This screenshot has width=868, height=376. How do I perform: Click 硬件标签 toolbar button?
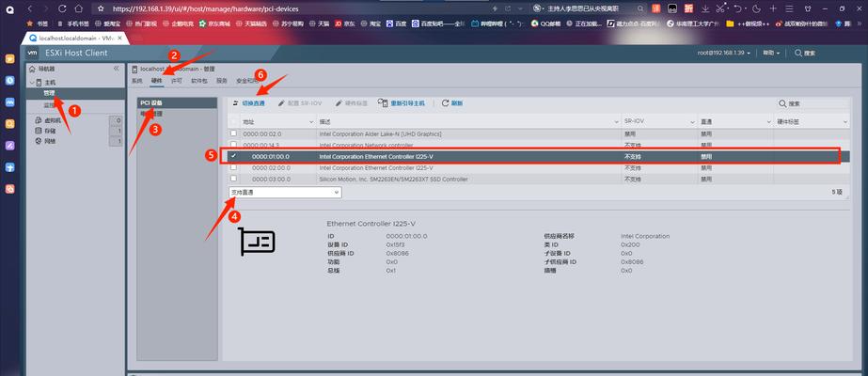coord(351,103)
